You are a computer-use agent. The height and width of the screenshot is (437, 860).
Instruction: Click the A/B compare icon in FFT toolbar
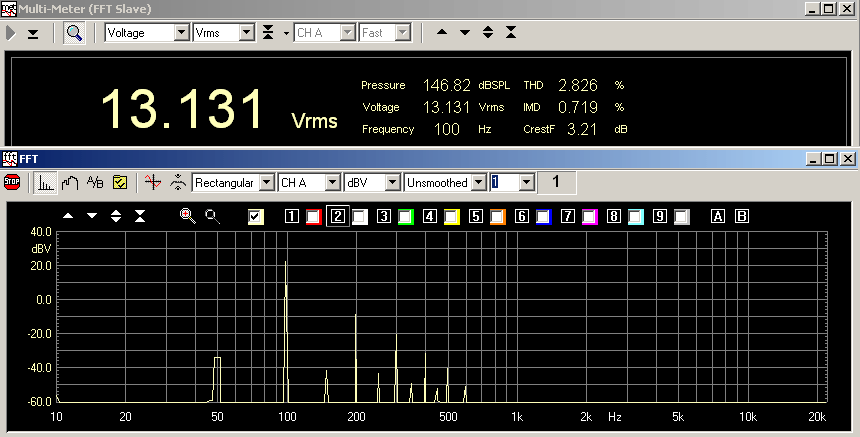pyautogui.click(x=95, y=182)
